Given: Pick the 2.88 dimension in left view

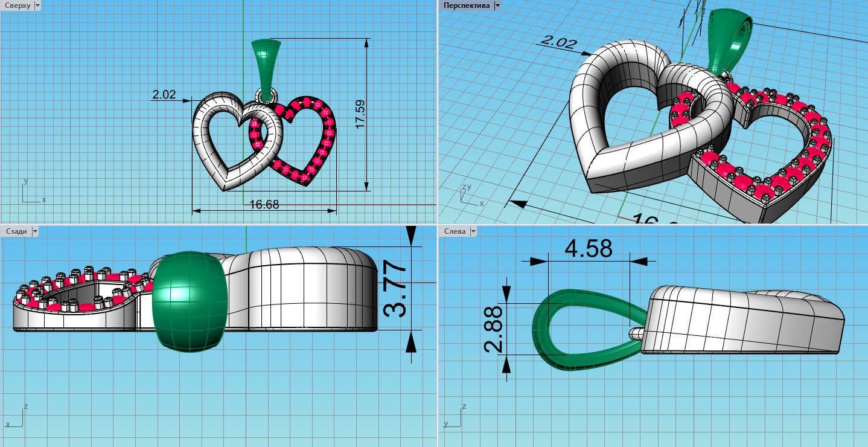Looking at the screenshot, I should click(494, 329).
